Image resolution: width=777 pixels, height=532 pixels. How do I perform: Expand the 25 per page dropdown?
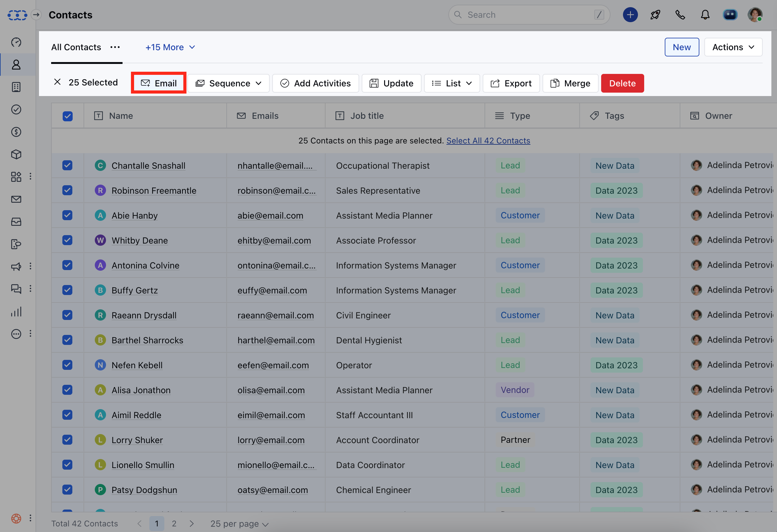click(x=239, y=523)
